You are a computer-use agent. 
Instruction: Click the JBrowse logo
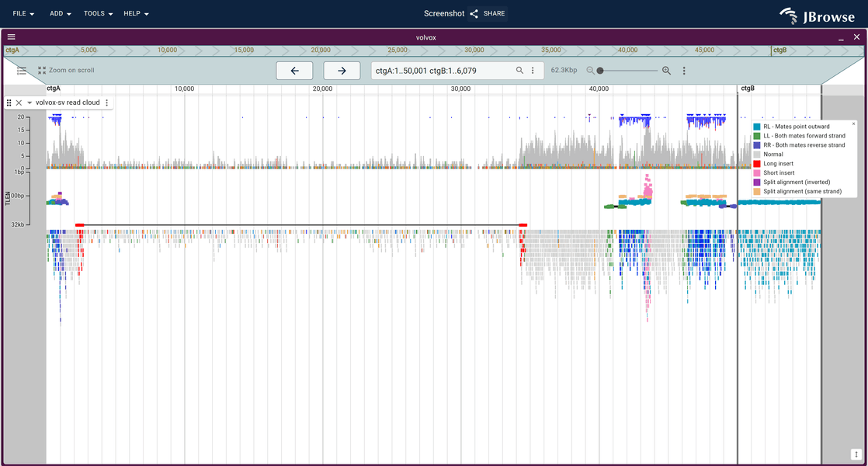[x=817, y=16]
